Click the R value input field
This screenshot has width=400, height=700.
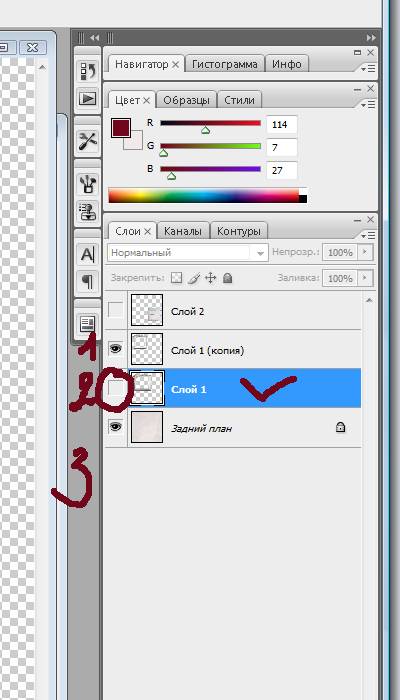click(282, 125)
